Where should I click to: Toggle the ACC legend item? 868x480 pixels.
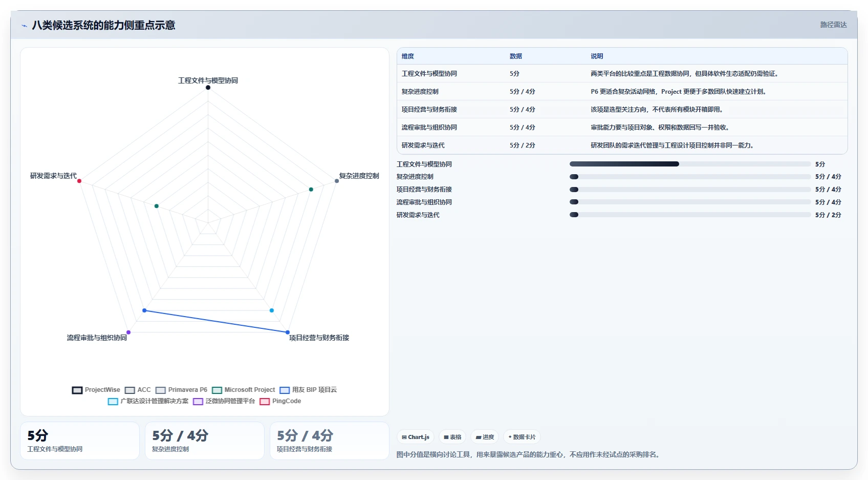click(138, 390)
